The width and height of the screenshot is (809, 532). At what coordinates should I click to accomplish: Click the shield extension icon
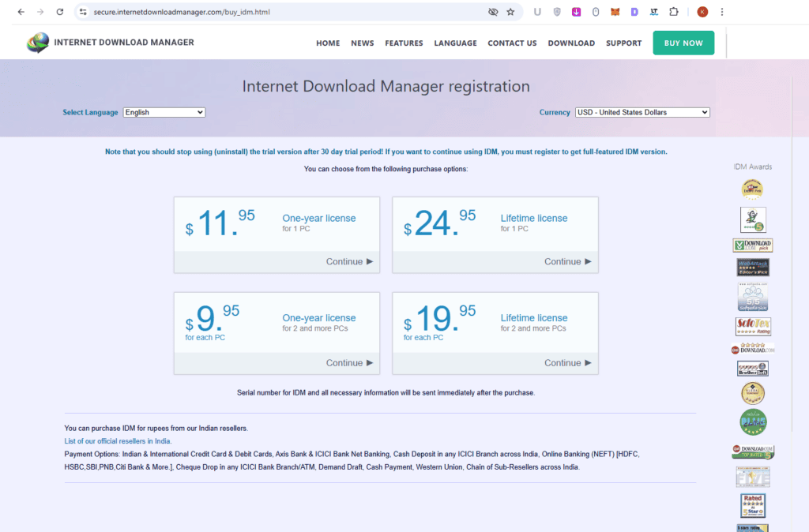[557, 12]
